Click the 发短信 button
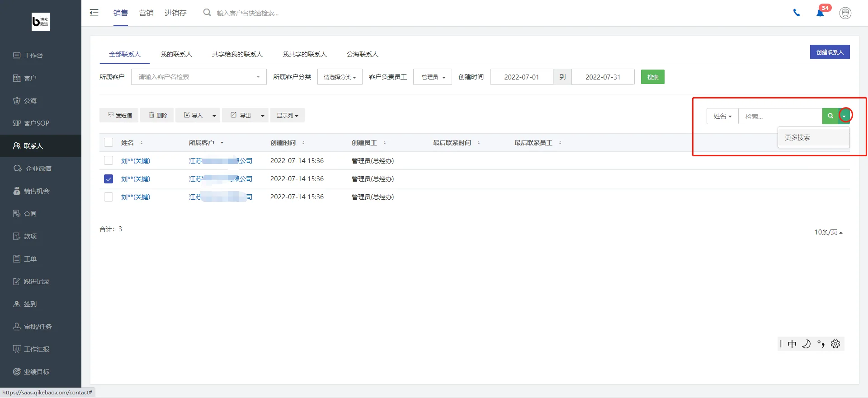 119,116
